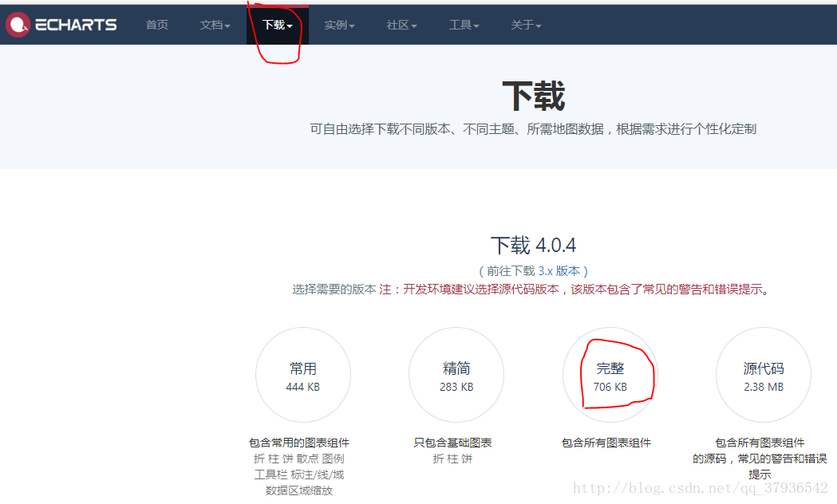Screen dimensions: 837x504
Task: Click the ECharts logo icon
Action: pos(18,25)
